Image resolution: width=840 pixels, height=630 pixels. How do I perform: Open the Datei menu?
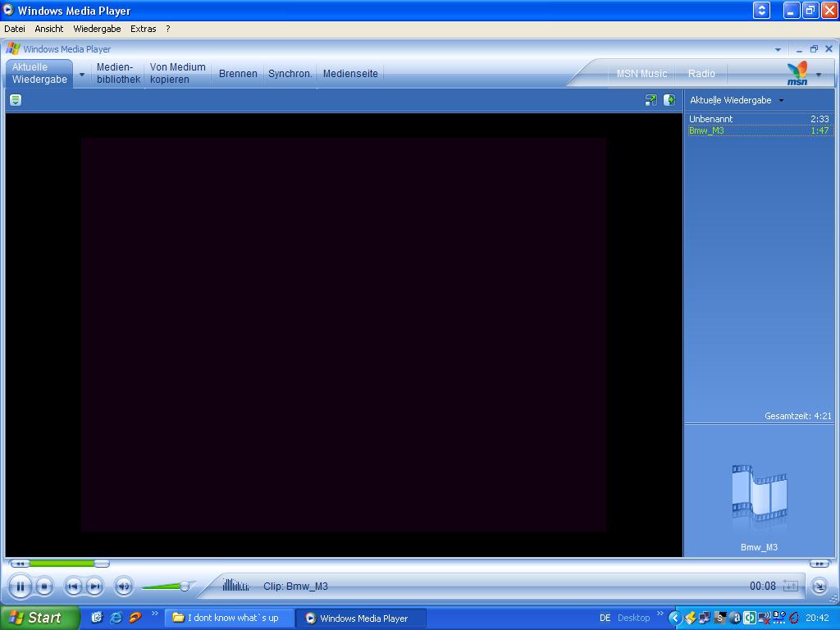(15, 29)
